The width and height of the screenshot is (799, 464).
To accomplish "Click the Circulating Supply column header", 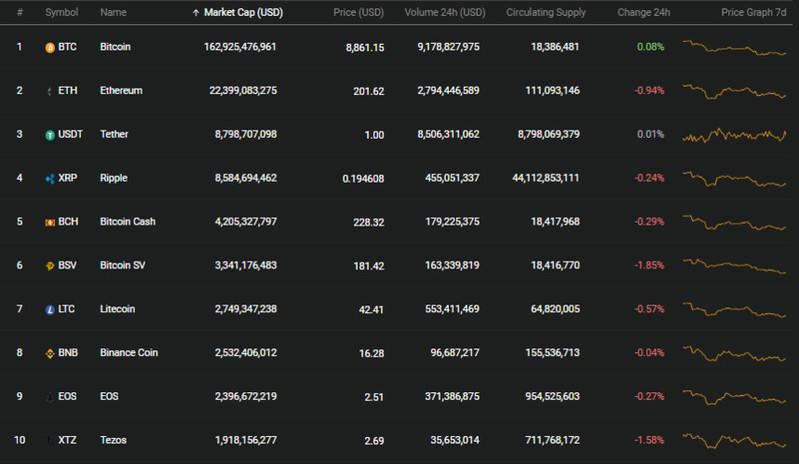I will tap(546, 13).
